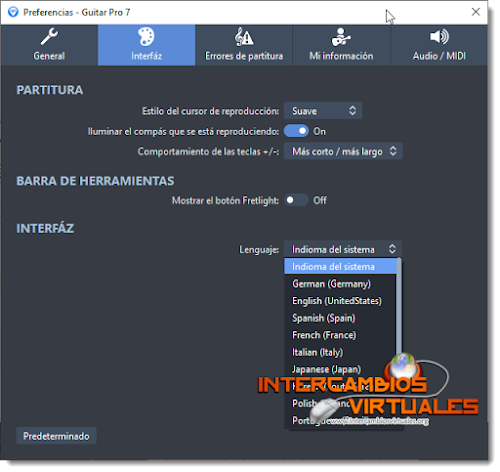Select Japanese (Japan) language
Image resolution: width=500 pixels, height=472 pixels.
[340, 369]
